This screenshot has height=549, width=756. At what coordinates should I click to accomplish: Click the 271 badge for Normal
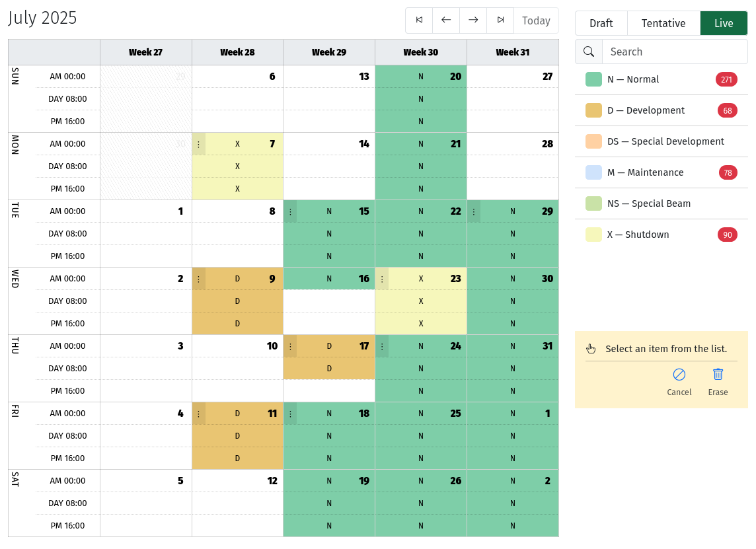pos(726,79)
